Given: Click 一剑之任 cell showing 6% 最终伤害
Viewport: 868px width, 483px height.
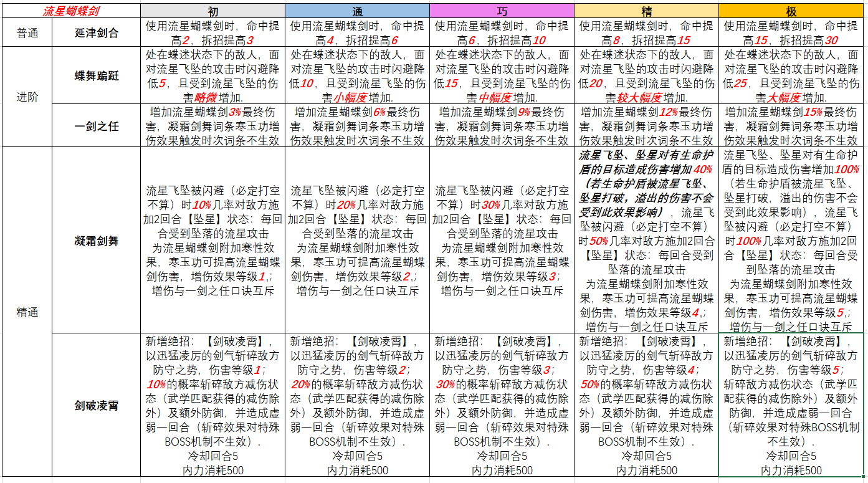Looking at the screenshot, I should coord(357,126).
